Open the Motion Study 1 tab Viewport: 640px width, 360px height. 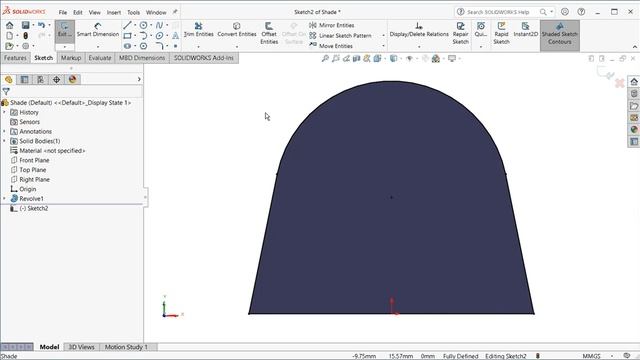point(126,347)
